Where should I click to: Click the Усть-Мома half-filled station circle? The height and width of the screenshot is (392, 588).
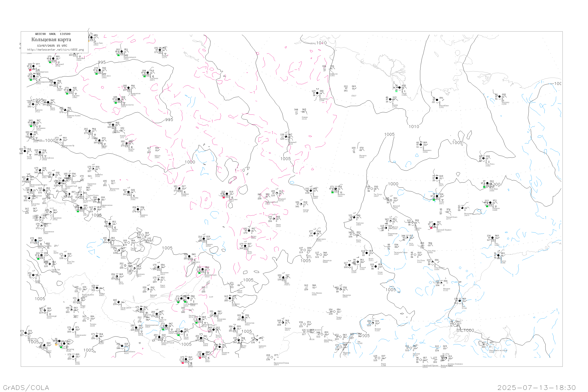click(x=484, y=159)
